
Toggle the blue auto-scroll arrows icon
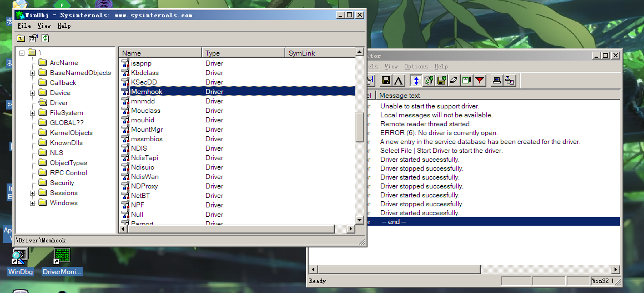(416, 80)
